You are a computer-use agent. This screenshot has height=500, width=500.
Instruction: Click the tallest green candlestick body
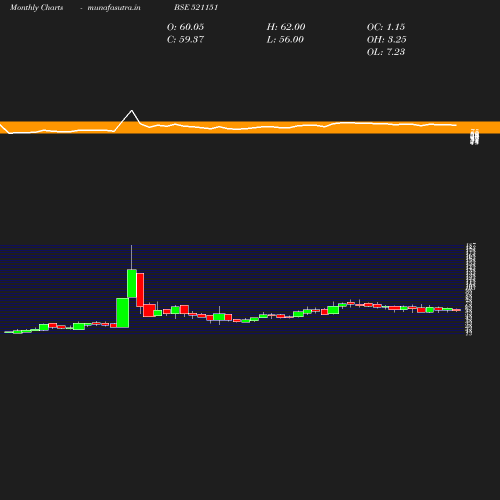[x=123, y=313]
